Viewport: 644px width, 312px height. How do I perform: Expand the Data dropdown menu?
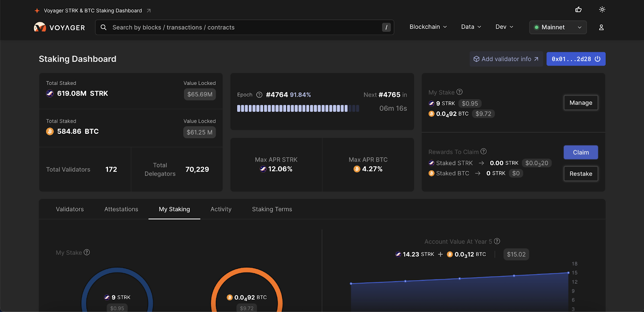[x=471, y=27]
